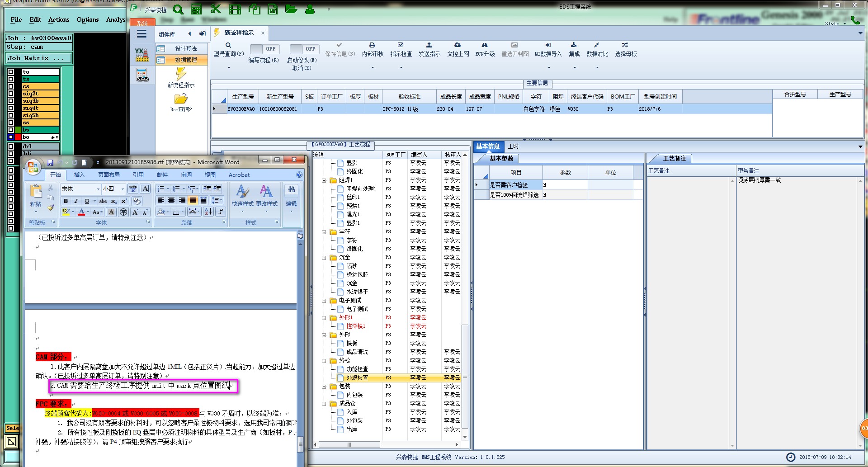
Task: Click Save icon in Word quick access toolbar
Action: 50,162
